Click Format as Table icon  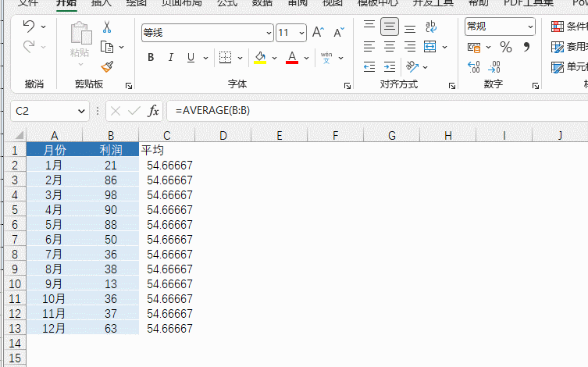tap(558, 47)
